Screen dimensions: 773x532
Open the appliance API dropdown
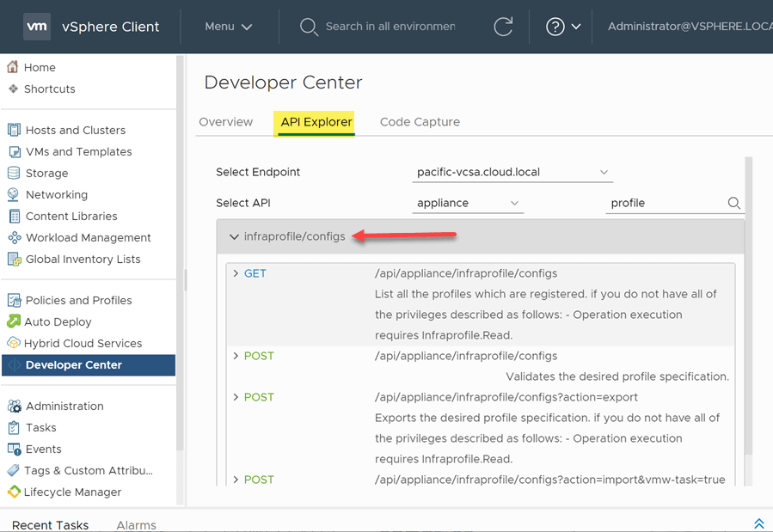pos(468,203)
